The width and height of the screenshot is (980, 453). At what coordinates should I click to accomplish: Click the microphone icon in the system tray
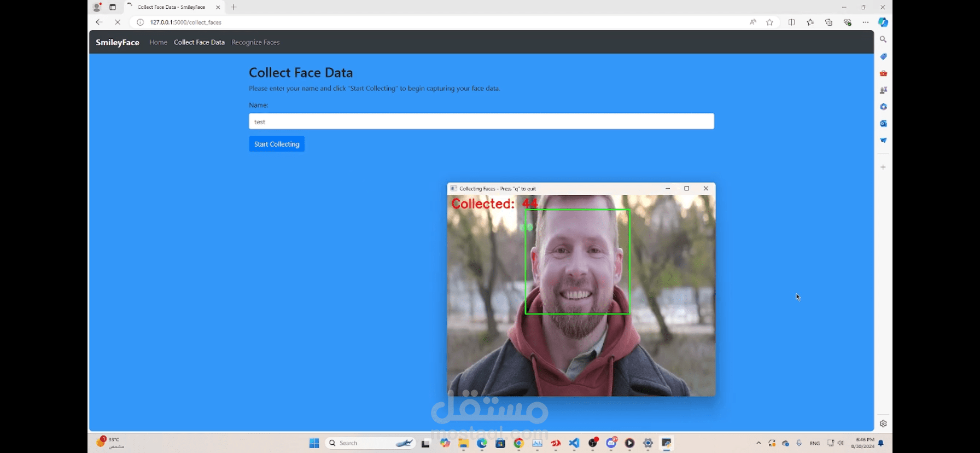(x=800, y=443)
